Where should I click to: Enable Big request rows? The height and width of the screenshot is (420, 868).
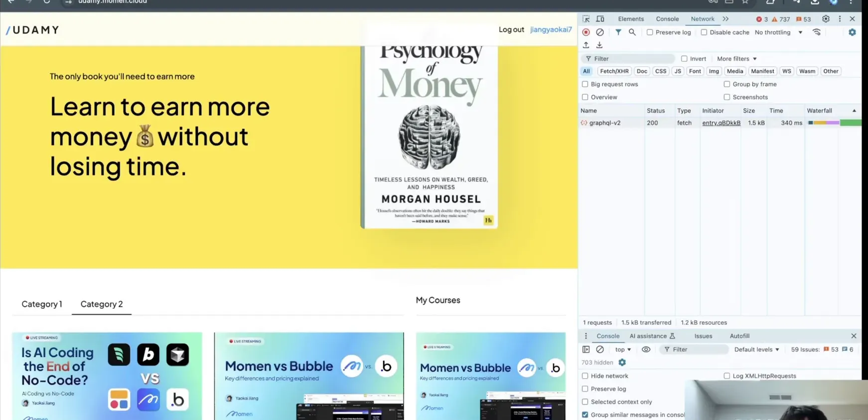[585, 84]
